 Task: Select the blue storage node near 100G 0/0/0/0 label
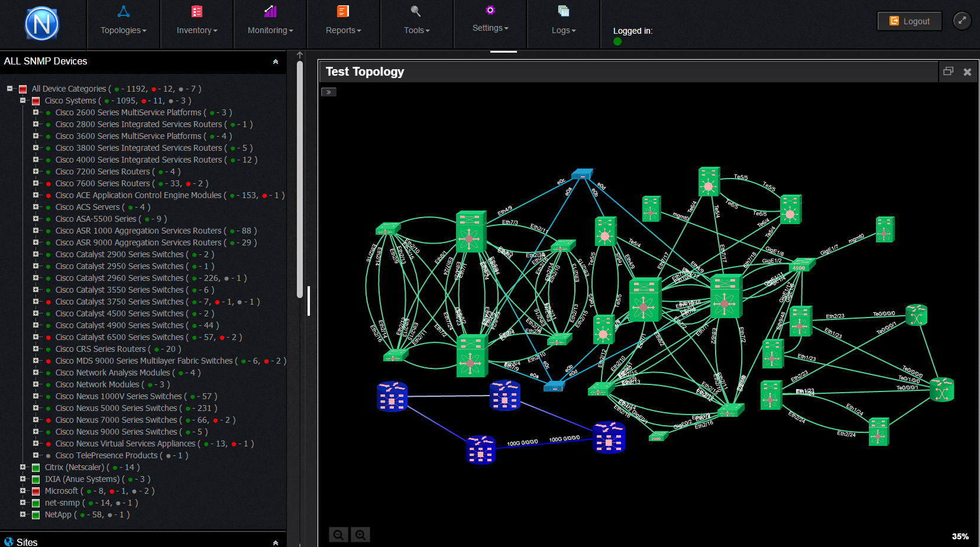pos(481,449)
